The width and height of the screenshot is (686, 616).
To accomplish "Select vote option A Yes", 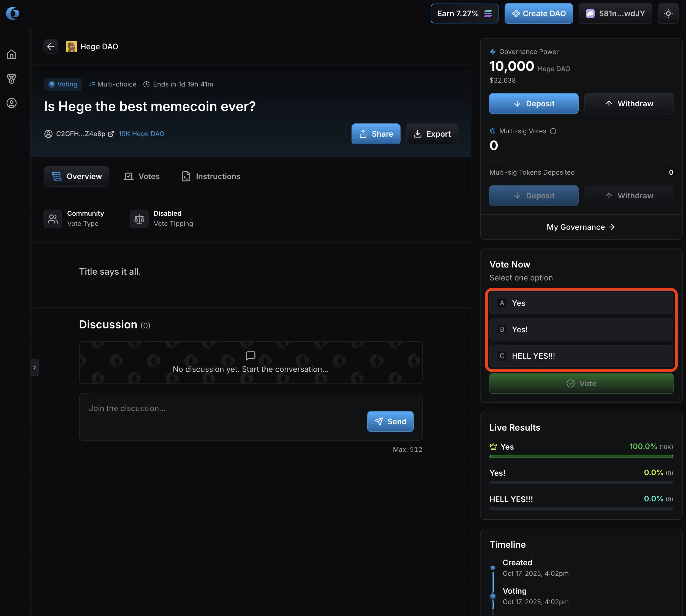I will 581,303.
